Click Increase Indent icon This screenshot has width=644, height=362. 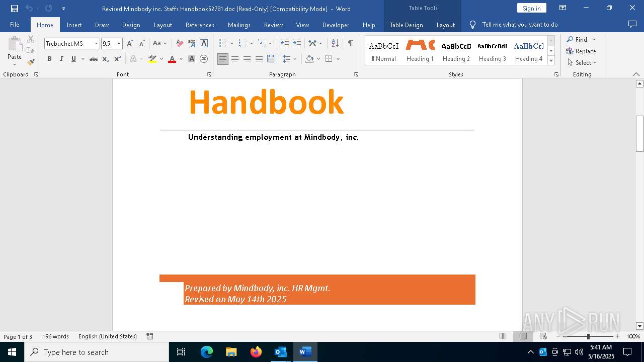pos(297,44)
